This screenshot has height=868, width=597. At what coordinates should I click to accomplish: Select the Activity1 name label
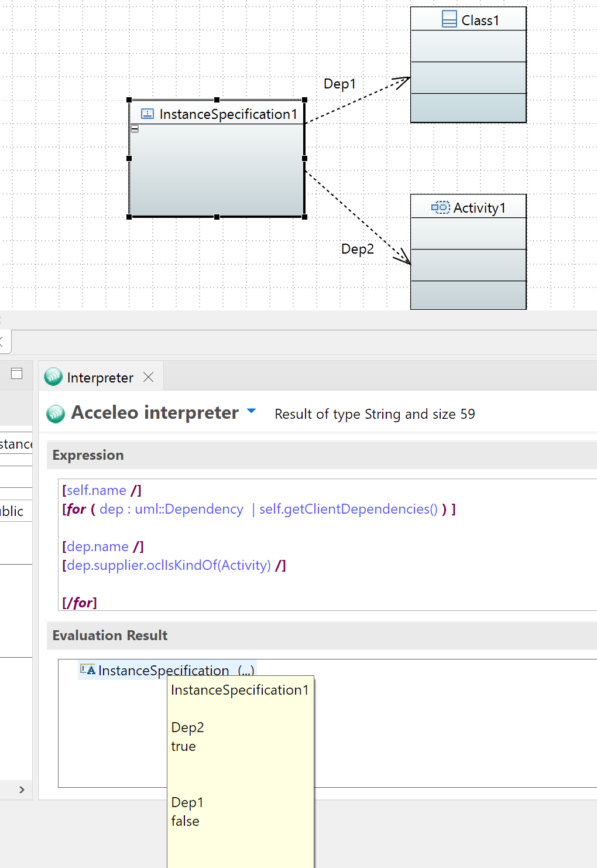[479, 208]
